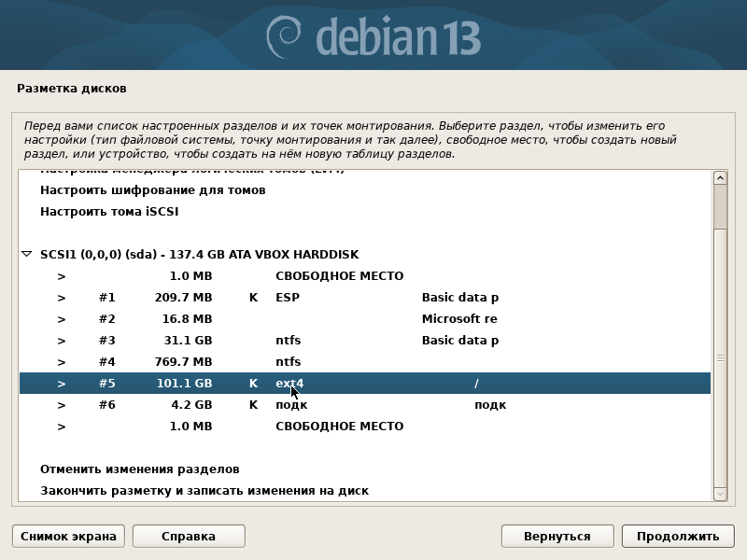Select partition #1 209.7 MB ESP
Image resolution: width=747 pixels, height=560 pixels.
coord(365,298)
